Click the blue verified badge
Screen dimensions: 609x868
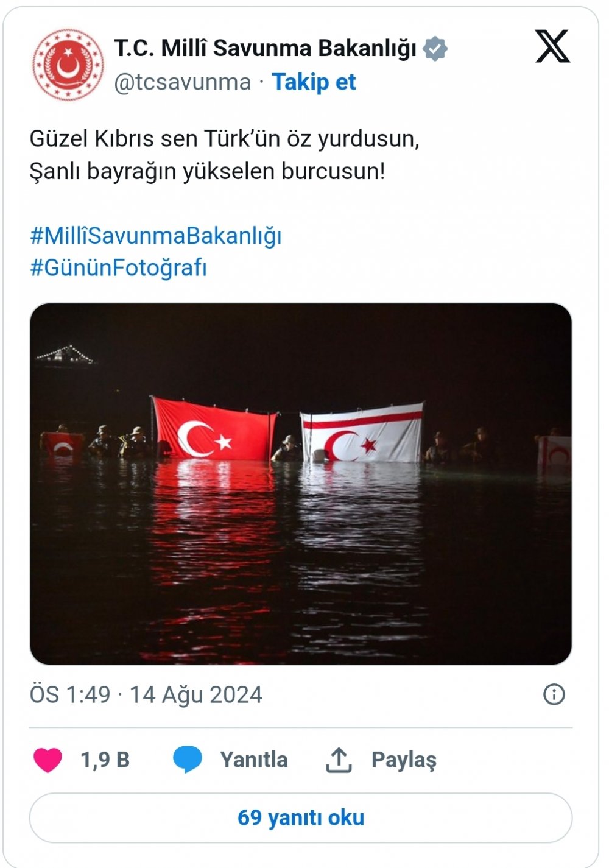pyautogui.click(x=435, y=49)
